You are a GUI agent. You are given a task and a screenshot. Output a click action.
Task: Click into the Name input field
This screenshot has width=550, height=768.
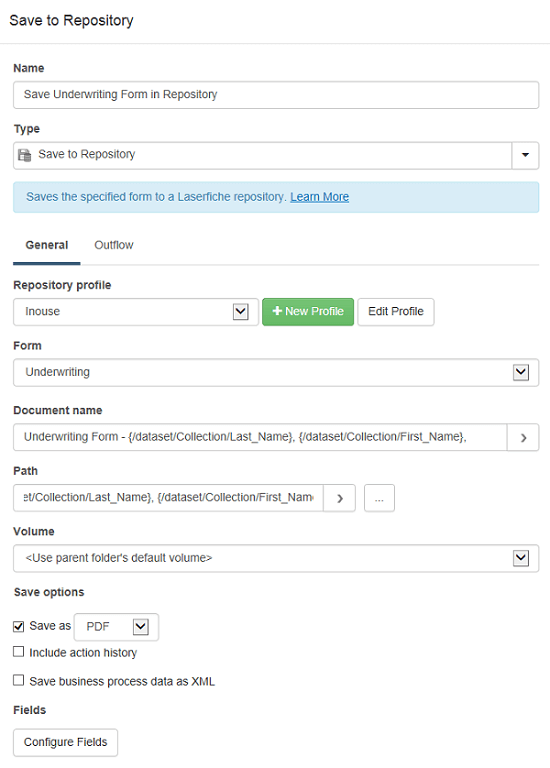coord(276,95)
